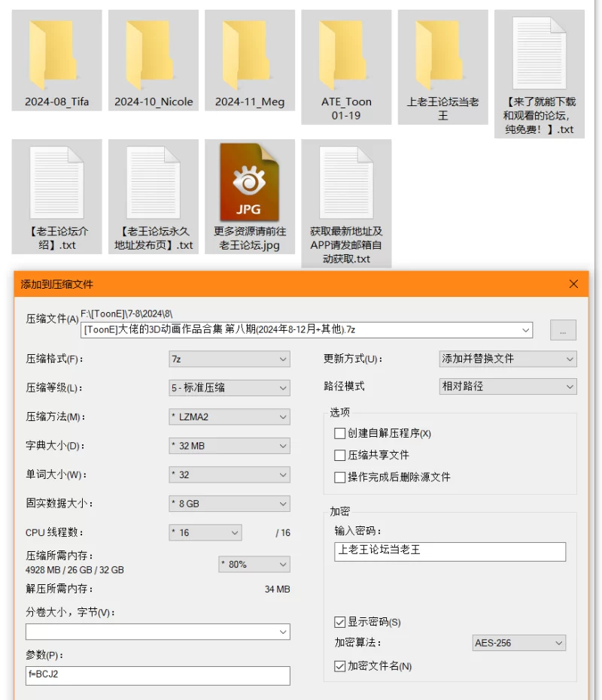
Task: Open the 压缩等级 dropdown
Action: [x=230, y=388]
